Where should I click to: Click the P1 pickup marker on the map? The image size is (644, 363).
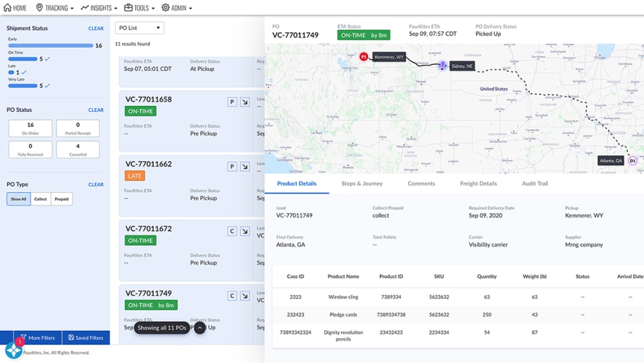click(363, 57)
